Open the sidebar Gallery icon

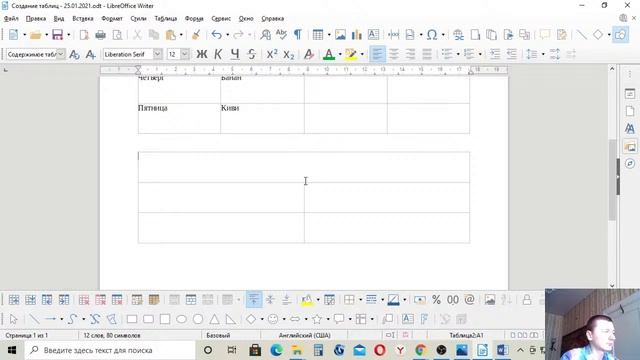point(630,146)
